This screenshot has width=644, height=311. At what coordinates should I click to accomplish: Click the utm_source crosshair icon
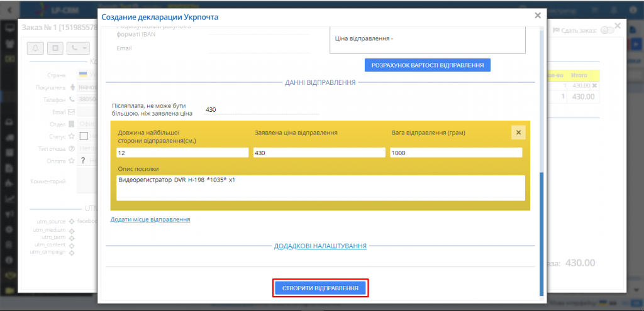click(x=72, y=222)
